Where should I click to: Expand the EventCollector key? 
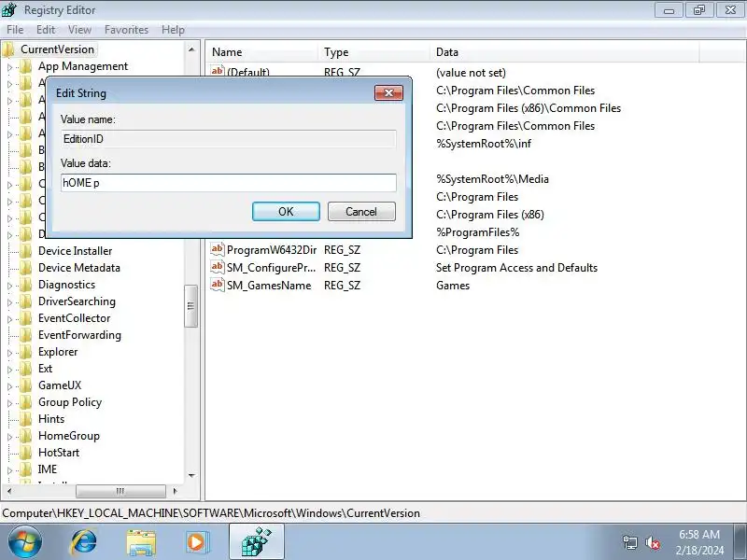(9, 319)
